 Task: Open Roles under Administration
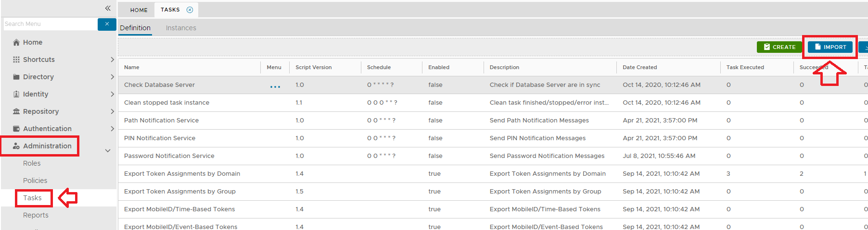[x=32, y=163]
